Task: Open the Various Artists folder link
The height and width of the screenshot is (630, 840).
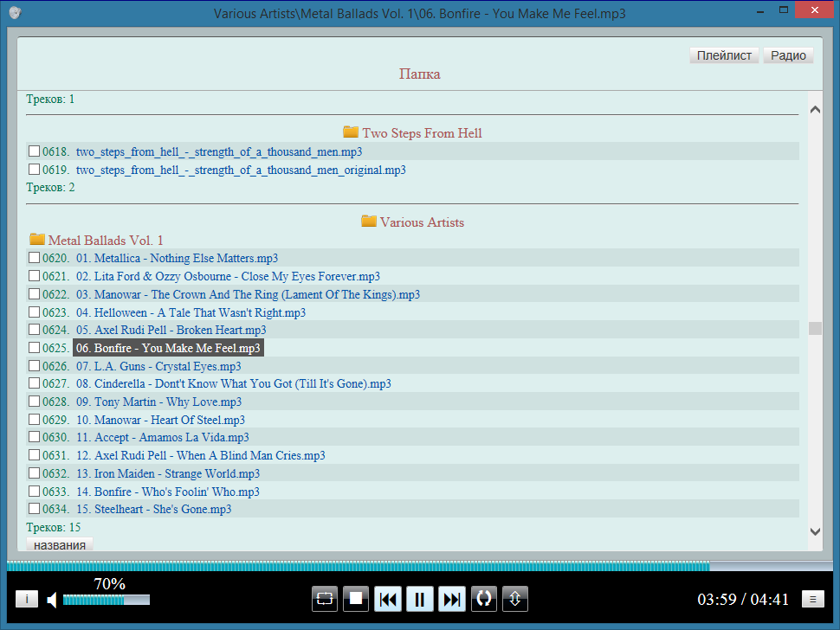Action: (x=422, y=222)
